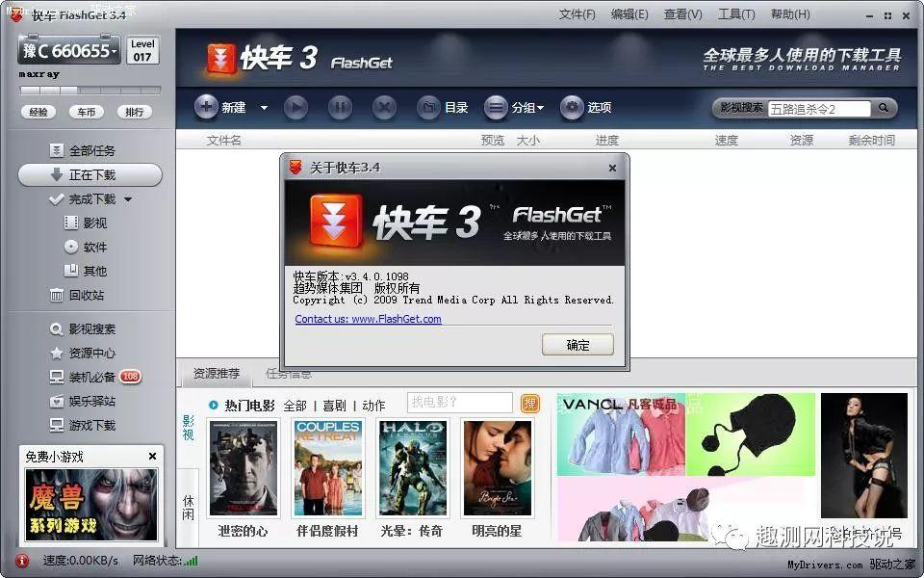Click the 大小 column header
This screenshot has height=578, width=924.
pyautogui.click(x=528, y=141)
